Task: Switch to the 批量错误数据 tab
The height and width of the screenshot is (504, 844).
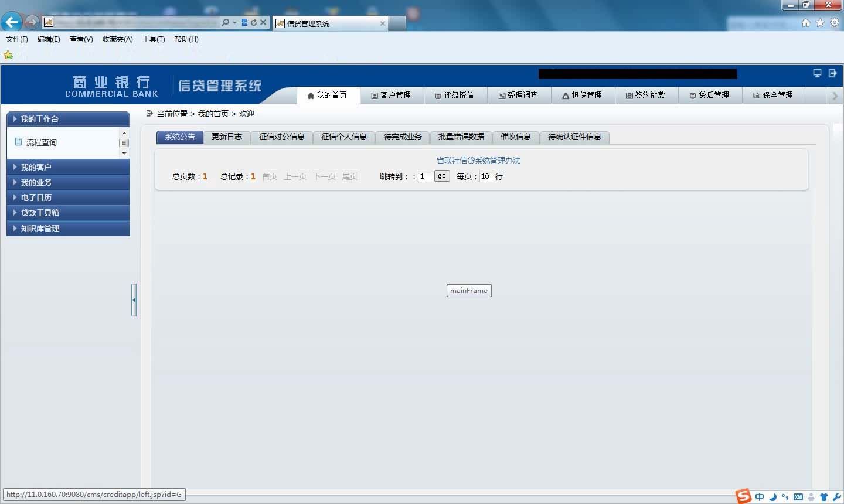Action: (x=461, y=137)
